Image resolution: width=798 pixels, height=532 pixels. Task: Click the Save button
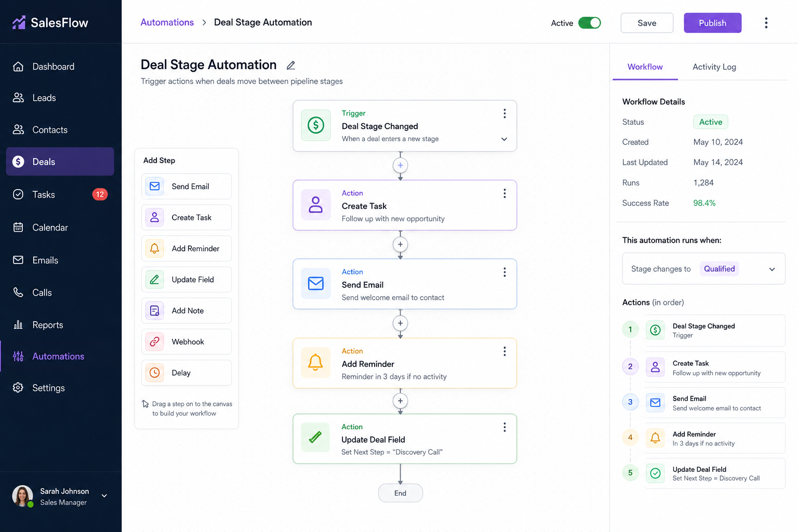[647, 23]
